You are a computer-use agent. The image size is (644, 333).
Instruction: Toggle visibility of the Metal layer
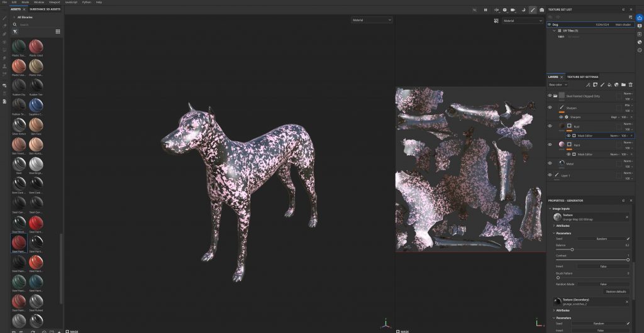coord(550,163)
